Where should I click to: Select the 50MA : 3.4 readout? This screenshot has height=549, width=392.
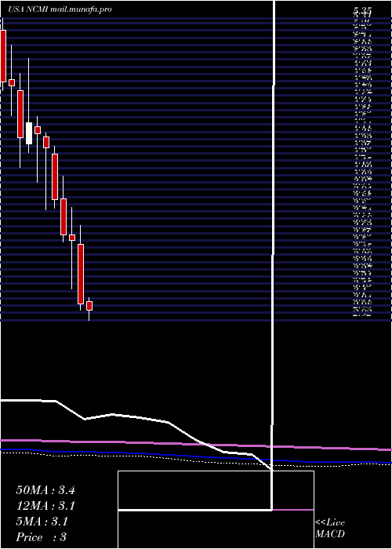(45, 490)
